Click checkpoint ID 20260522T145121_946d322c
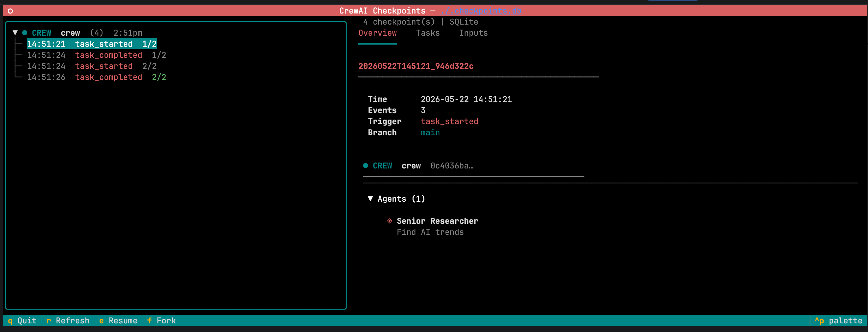 (x=416, y=66)
